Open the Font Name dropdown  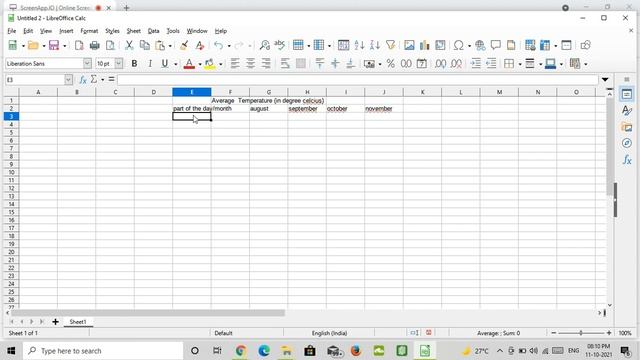[x=87, y=64]
